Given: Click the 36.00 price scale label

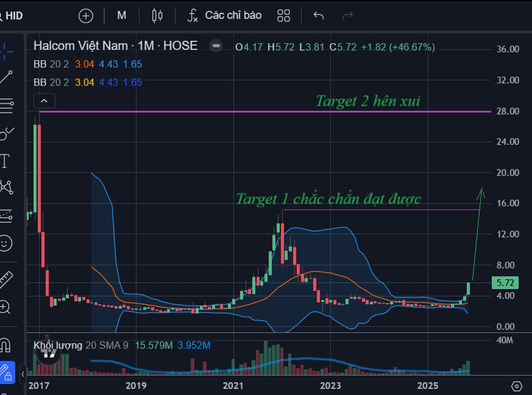Looking at the screenshot, I should point(508,49).
